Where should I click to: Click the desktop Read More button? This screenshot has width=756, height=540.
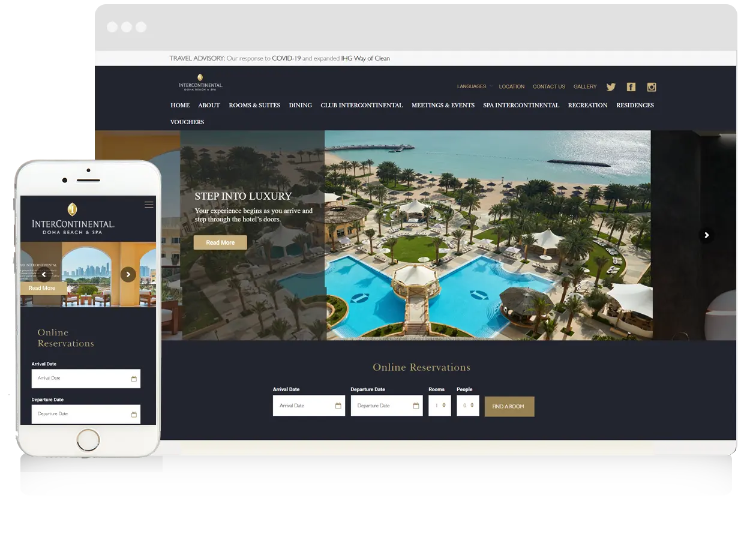point(220,242)
